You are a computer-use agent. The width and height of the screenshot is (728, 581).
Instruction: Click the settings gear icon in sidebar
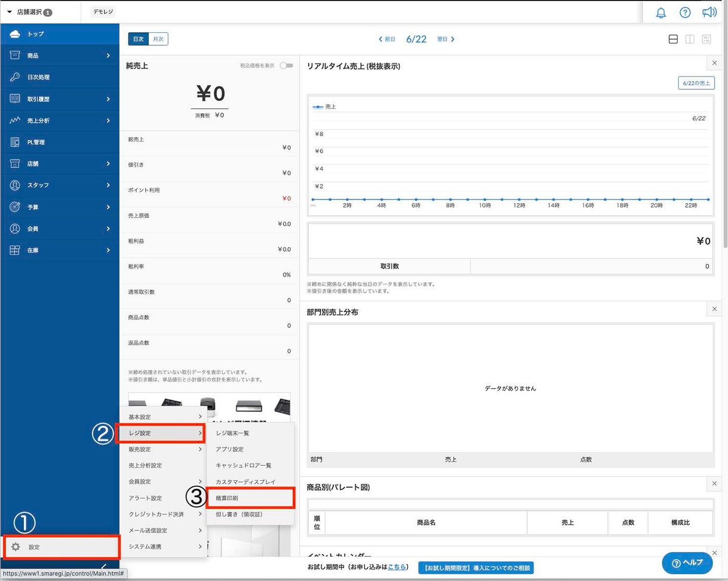(x=16, y=547)
